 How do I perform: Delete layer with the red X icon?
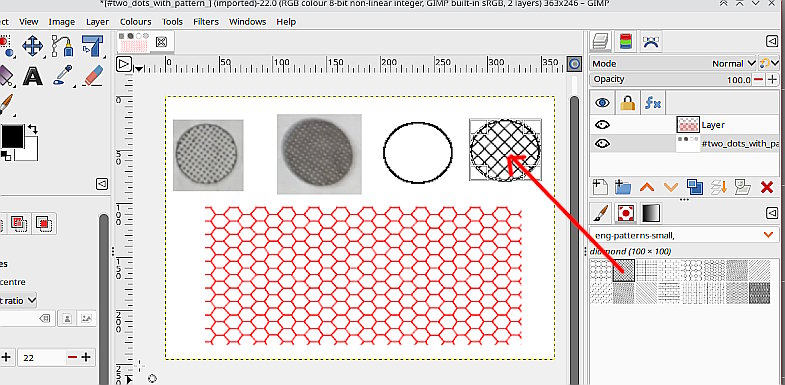(766, 188)
